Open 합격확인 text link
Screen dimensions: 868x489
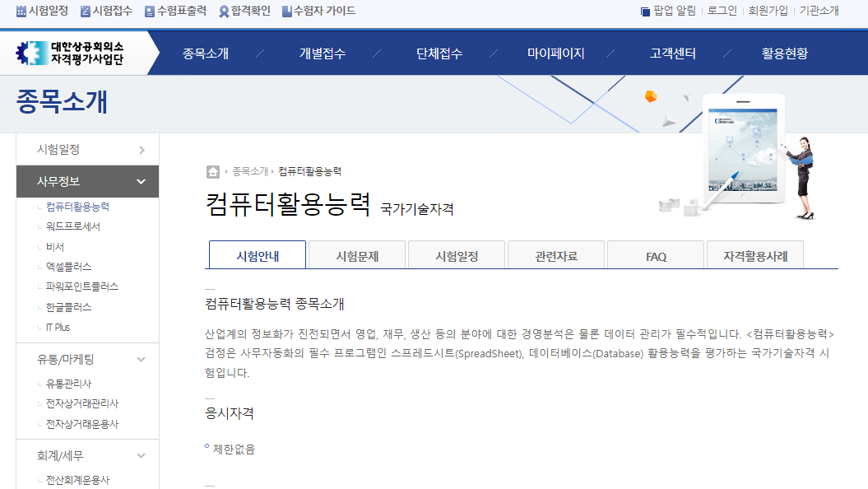pyautogui.click(x=251, y=11)
